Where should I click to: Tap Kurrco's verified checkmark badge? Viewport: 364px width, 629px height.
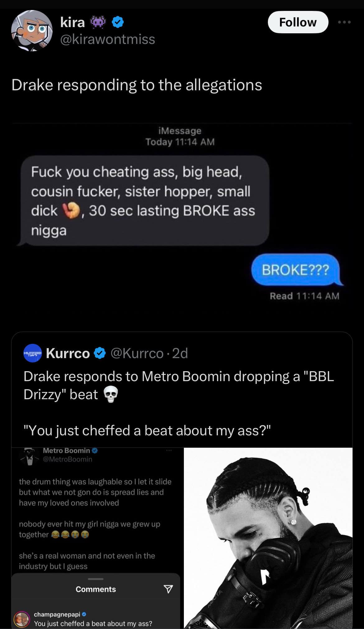[x=100, y=353]
